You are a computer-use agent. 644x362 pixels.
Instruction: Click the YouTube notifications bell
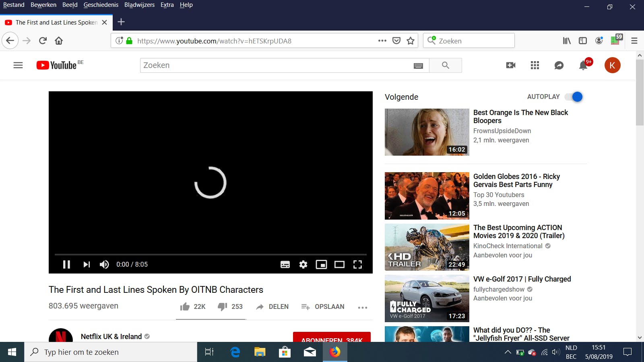click(583, 65)
